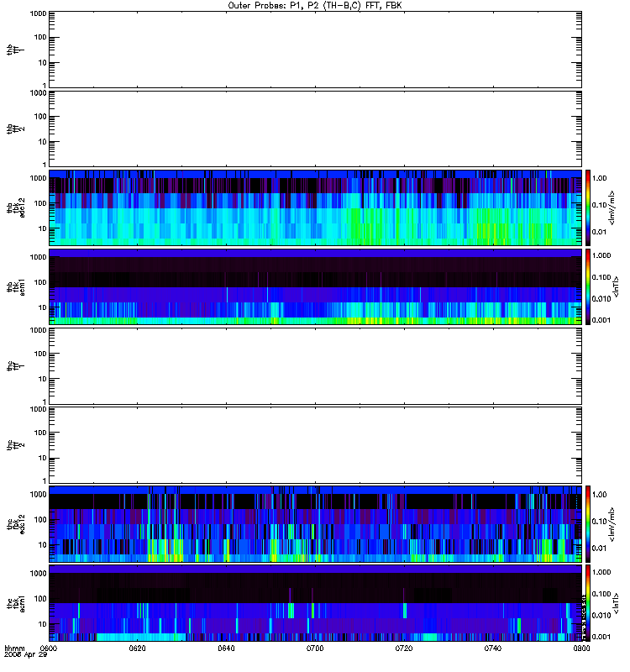Click the '1000' y-axis tick of thc fbk edc12 panel
Viewport: 630px width, 672px height.
[x=38, y=495]
